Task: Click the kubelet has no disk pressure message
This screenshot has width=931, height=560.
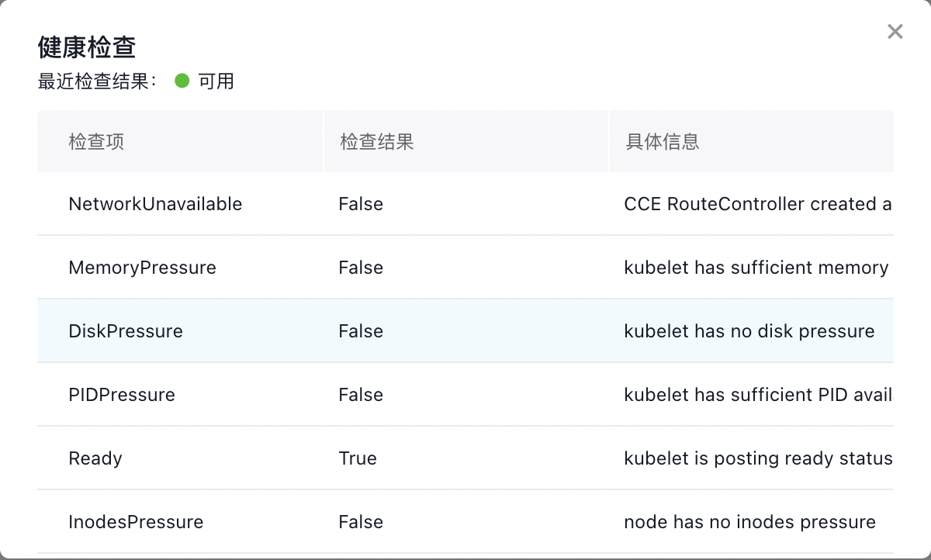Action: [x=749, y=331]
